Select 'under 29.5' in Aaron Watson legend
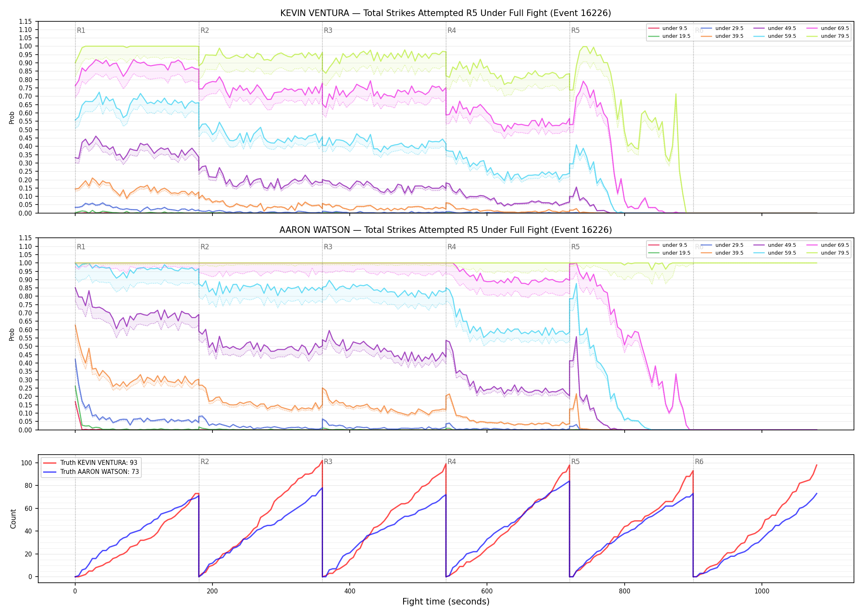The height and width of the screenshot is (616, 863). click(729, 245)
